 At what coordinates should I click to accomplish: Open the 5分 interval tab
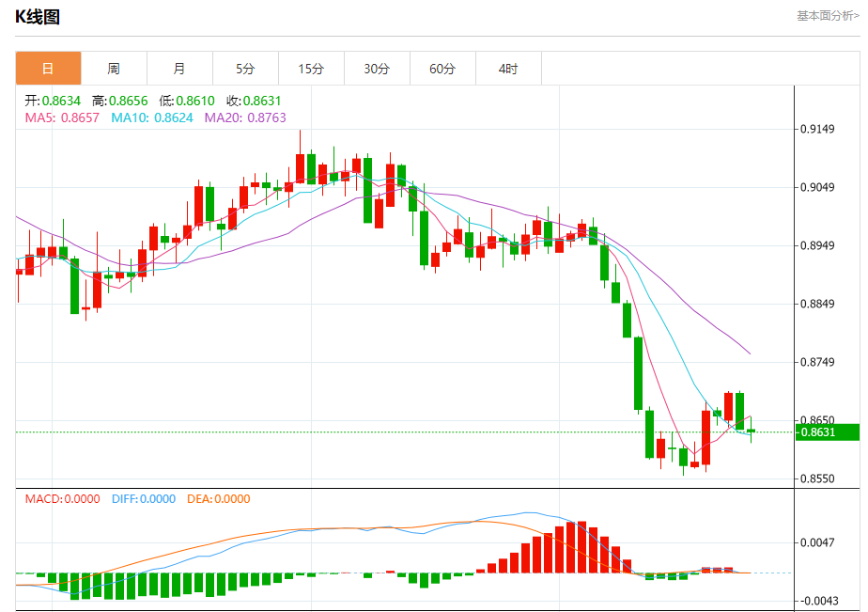245,68
